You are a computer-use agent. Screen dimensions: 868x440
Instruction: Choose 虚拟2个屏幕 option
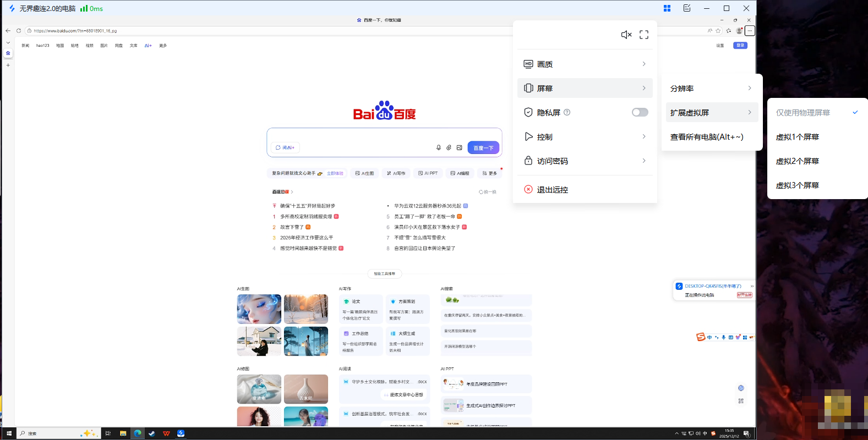point(817,161)
